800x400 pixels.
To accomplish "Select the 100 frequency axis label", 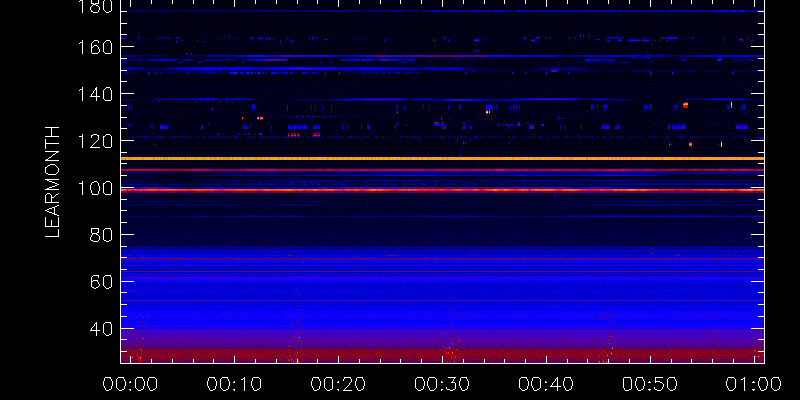I will point(95,188).
